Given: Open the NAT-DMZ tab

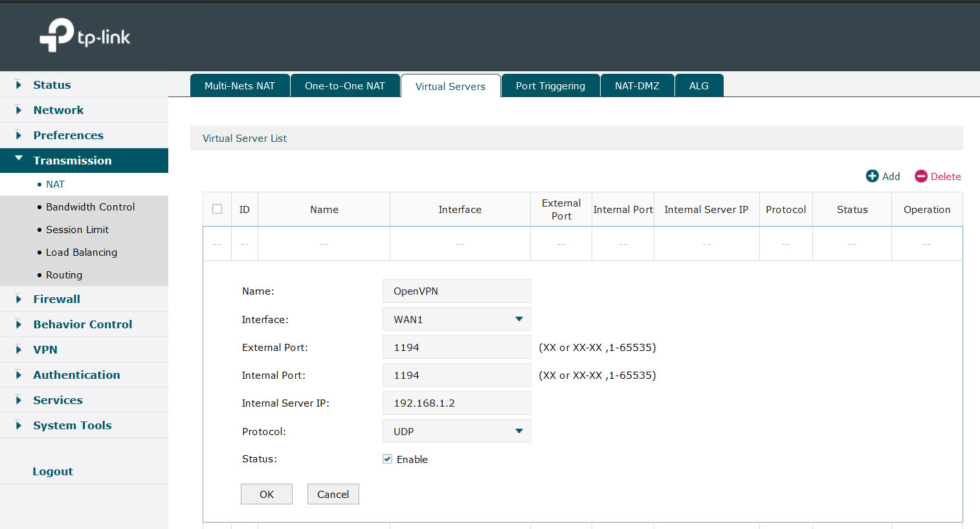Looking at the screenshot, I should (637, 85).
